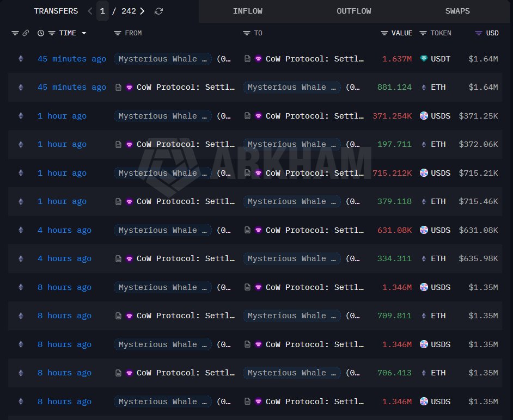The width and height of the screenshot is (513, 420).
Task: Click the total page count 242
Action: pos(129,11)
